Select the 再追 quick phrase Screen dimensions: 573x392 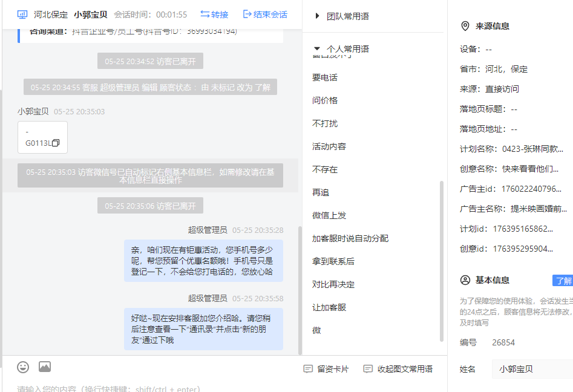tap(321, 192)
